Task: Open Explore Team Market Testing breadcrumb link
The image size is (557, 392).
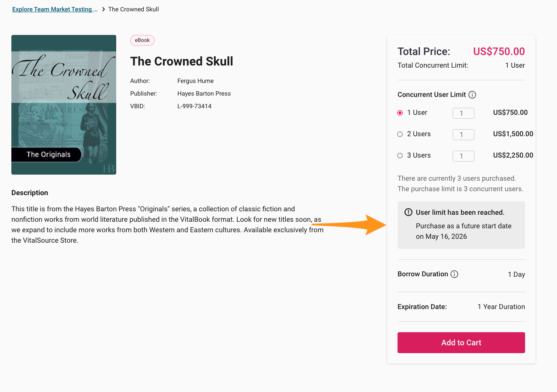Action: pyautogui.click(x=55, y=9)
